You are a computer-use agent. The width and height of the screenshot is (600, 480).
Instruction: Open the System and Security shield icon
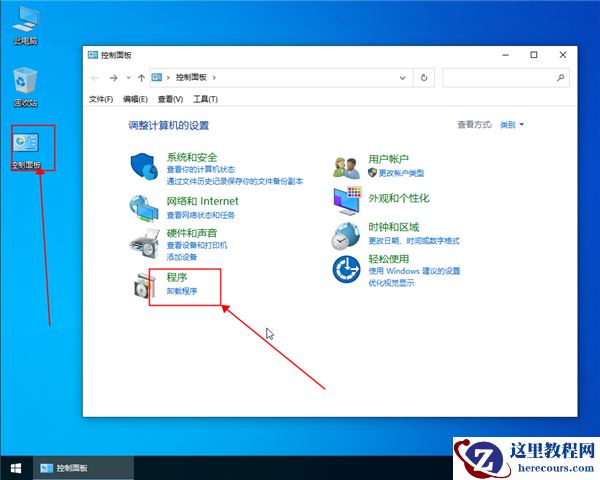click(x=144, y=169)
